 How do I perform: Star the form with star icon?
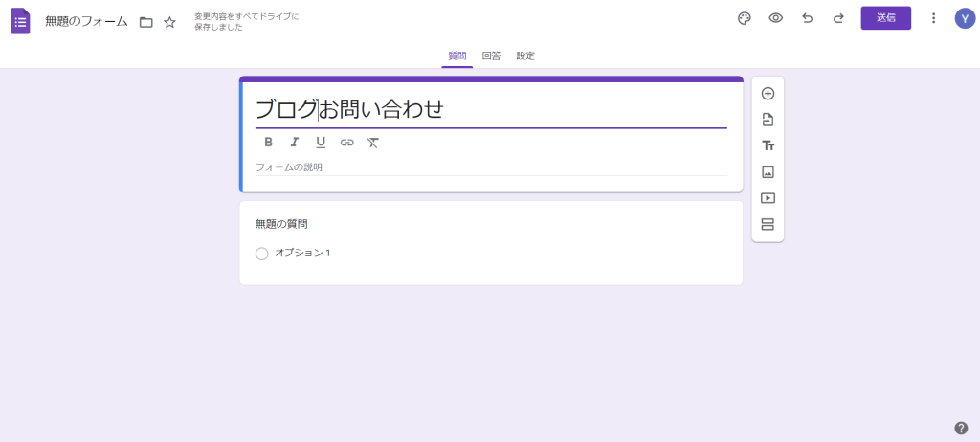pos(169,22)
